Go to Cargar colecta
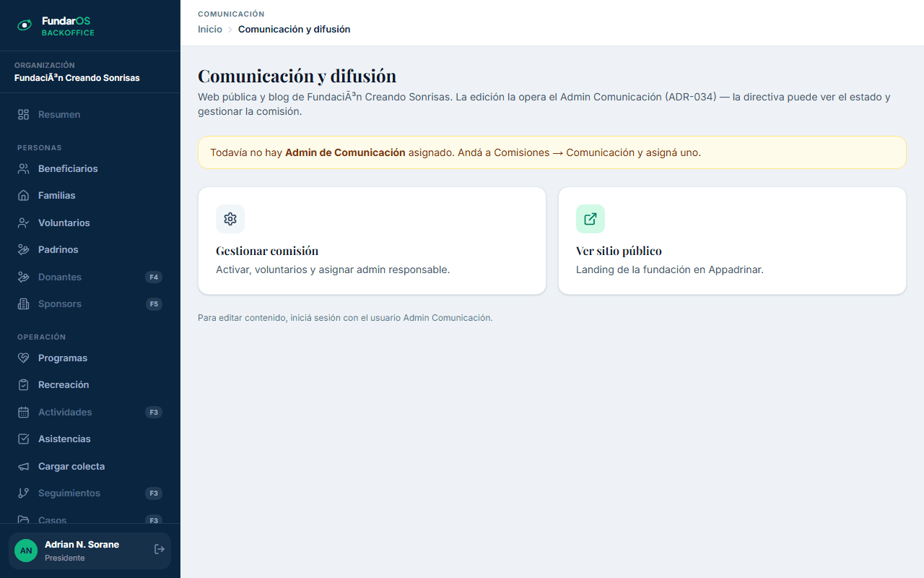Image resolution: width=924 pixels, height=578 pixels. point(90,467)
